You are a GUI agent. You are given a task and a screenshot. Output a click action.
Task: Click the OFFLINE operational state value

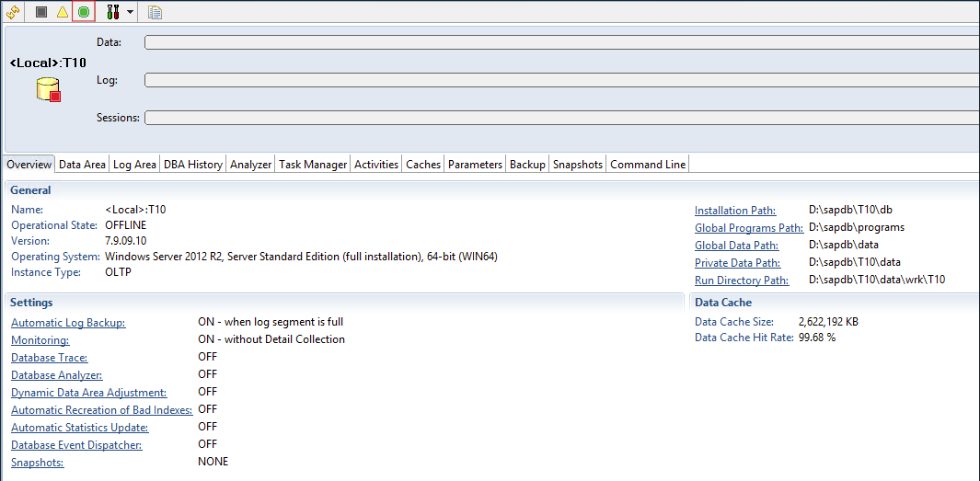point(126,225)
